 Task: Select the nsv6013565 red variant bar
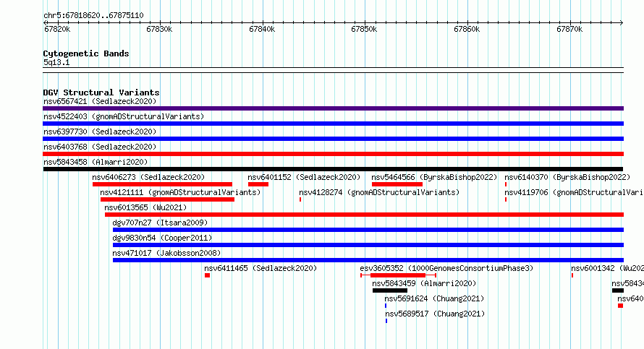pos(364,215)
